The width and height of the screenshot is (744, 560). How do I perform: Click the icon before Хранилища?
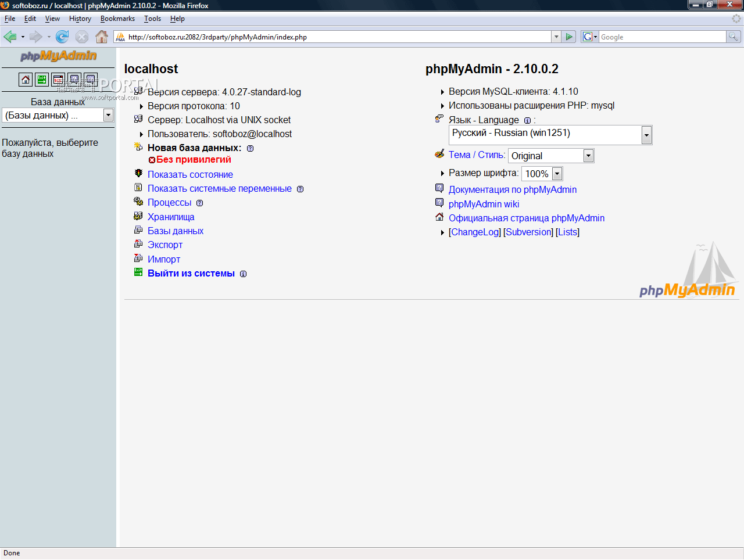138,216
